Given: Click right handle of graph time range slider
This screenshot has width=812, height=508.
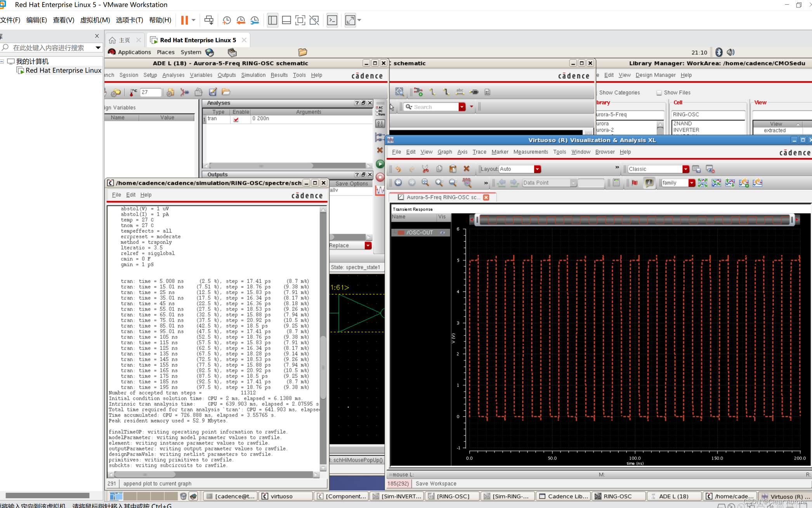Looking at the screenshot, I should click(792, 220).
